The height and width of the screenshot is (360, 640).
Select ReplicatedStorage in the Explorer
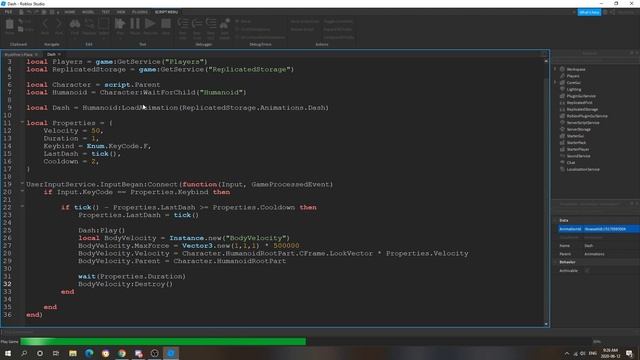coord(582,109)
